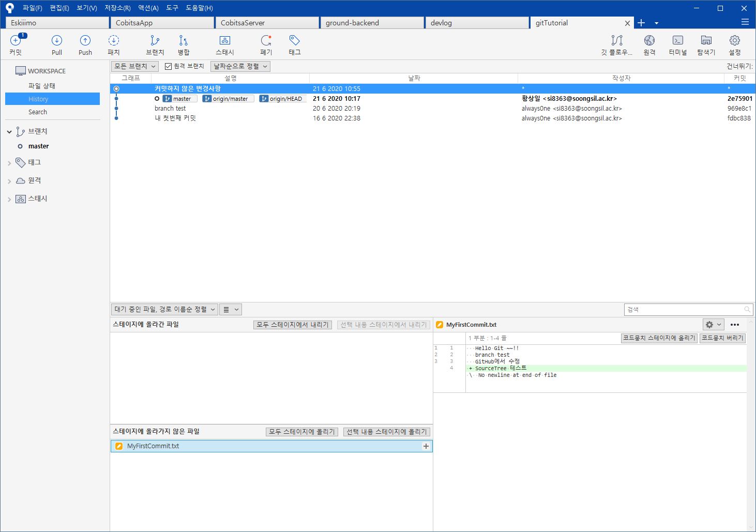
Task: Click the modified file icon beside MyFirstCommit.txt diff header
Action: pyautogui.click(x=440, y=325)
